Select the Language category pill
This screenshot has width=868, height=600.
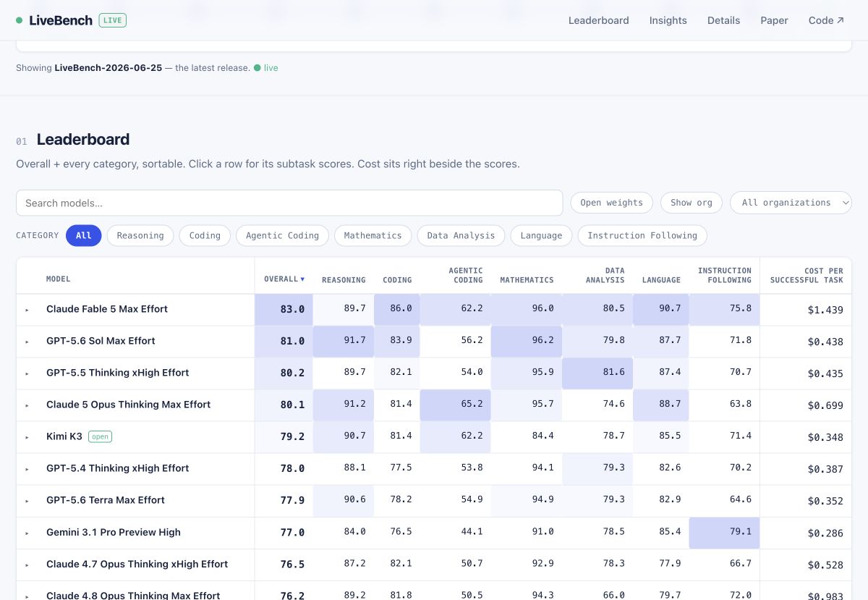coord(541,235)
